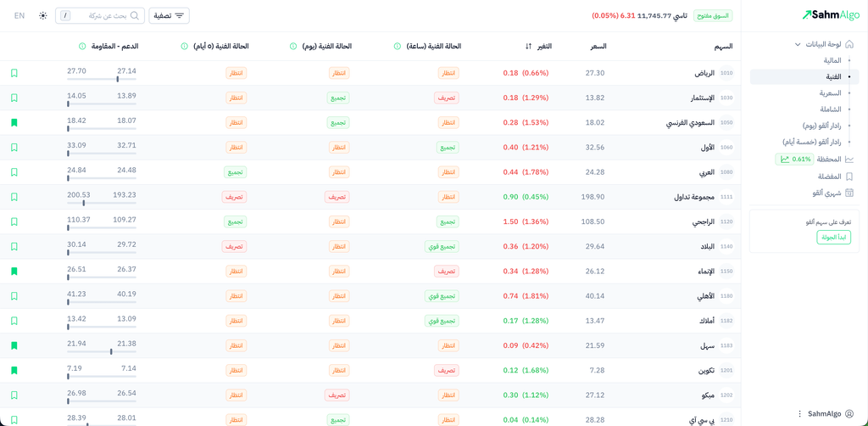
Task: Click info icon beside الدعم - المقاومة
Action: click(x=82, y=47)
